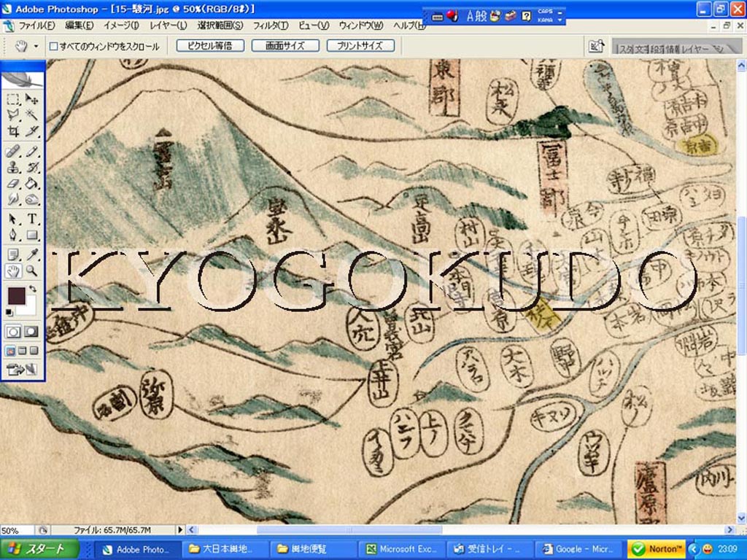The height and width of the screenshot is (560, 747).
Task: Select the Hand tool in toolbox
Action: tap(13, 271)
